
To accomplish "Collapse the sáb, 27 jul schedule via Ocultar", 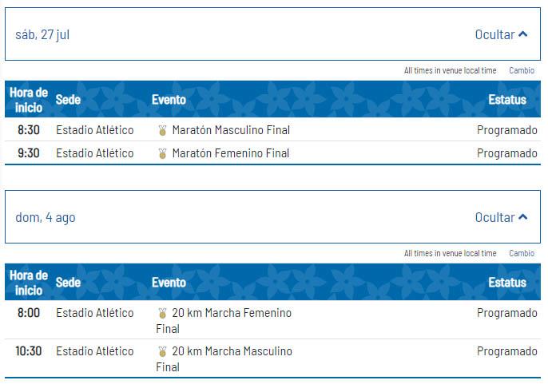I will pos(501,34).
